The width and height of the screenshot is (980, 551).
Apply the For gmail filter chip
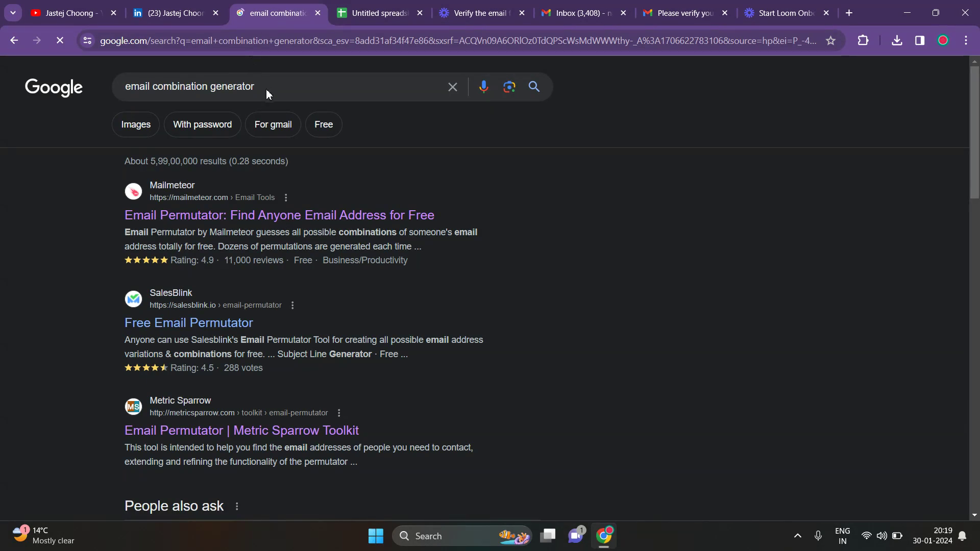coord(273,124)
